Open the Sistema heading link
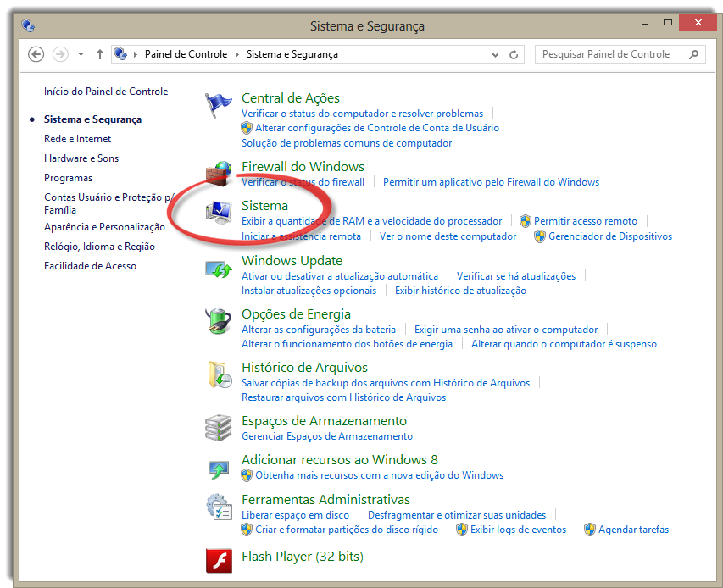The width and height of the screenshot is (723, 588). coord(264,206)
